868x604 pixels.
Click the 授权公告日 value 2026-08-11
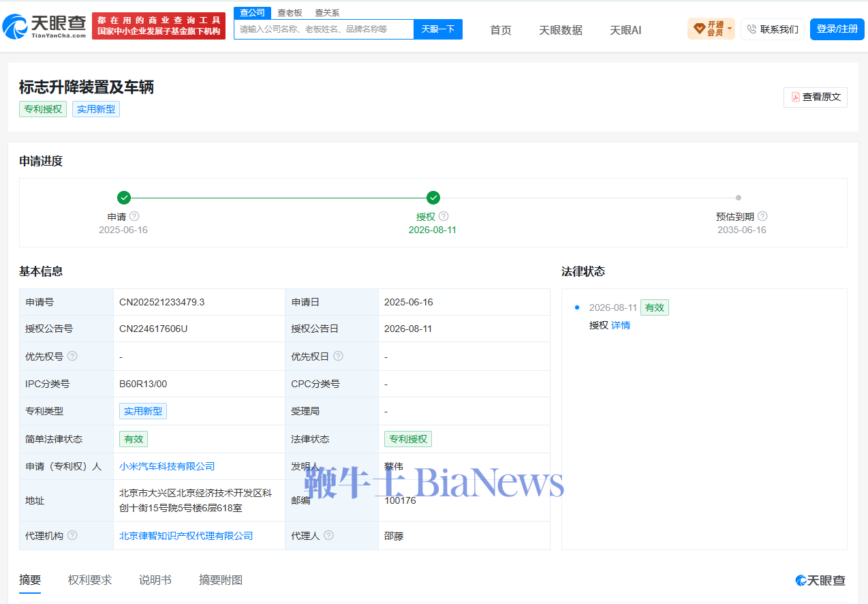tap(409, 329)
